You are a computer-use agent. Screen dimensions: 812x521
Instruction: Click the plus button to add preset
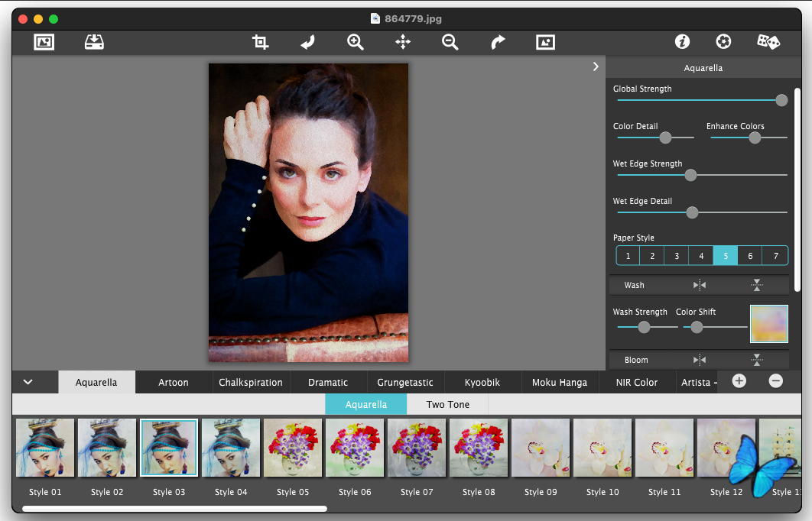click(739, 381)
